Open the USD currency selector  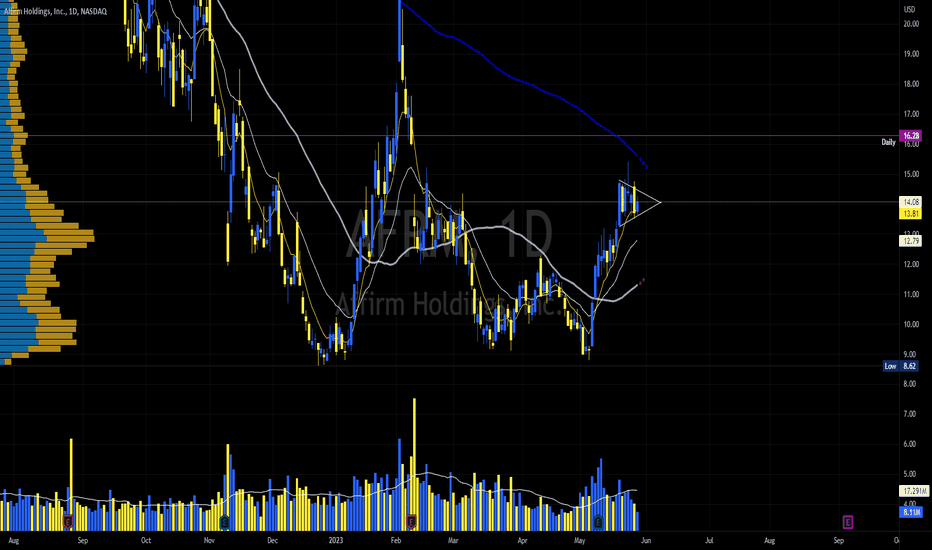click(x=909, y=10)
